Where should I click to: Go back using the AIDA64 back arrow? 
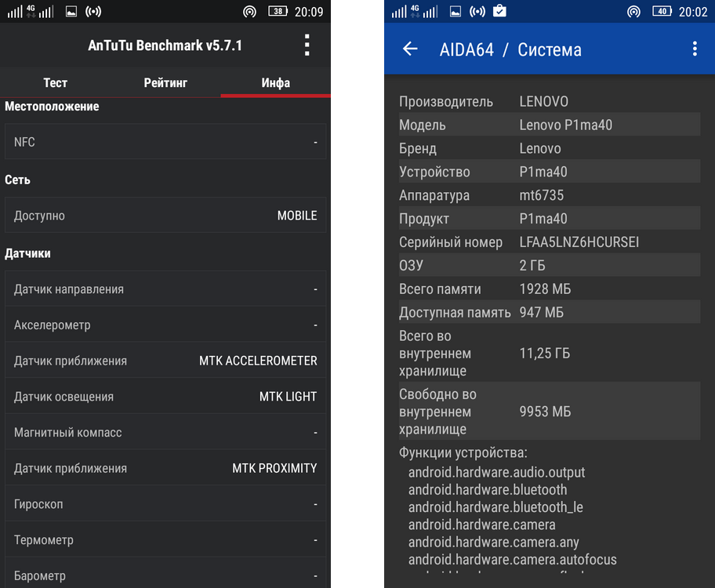[x=410, y=49]
